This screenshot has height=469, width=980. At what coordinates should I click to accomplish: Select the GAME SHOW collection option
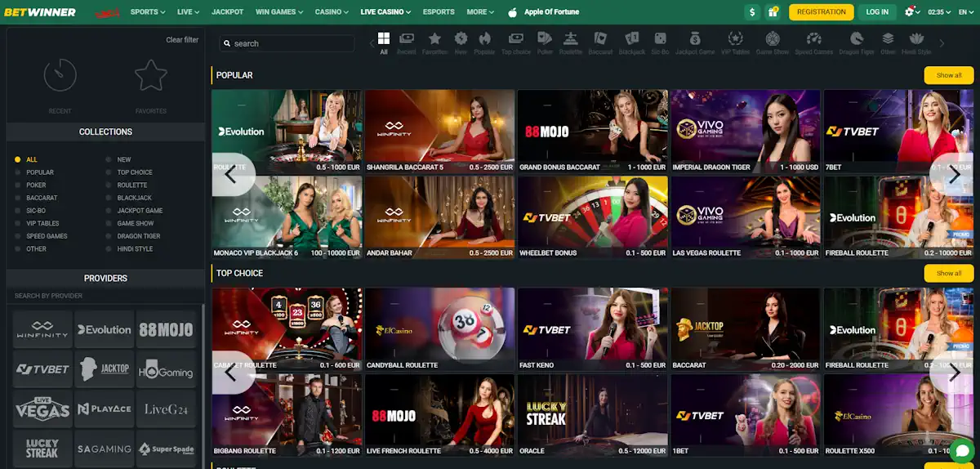[130, 223]
